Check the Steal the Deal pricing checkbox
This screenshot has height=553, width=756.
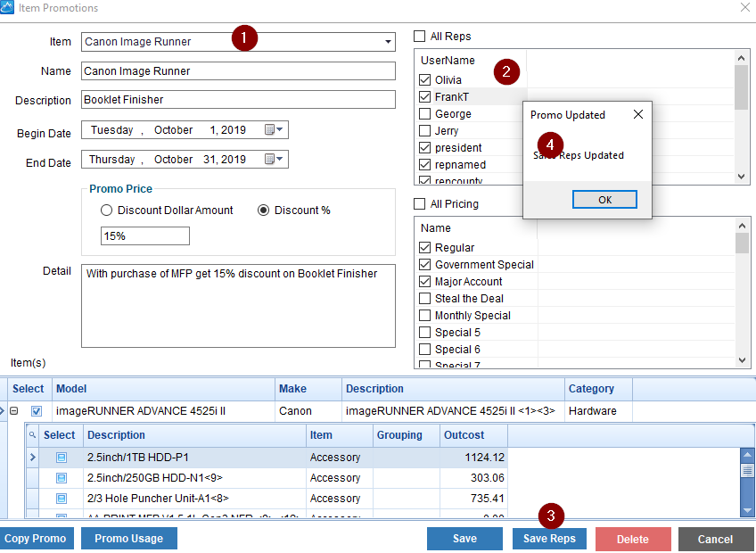click(x=424, y=298)
